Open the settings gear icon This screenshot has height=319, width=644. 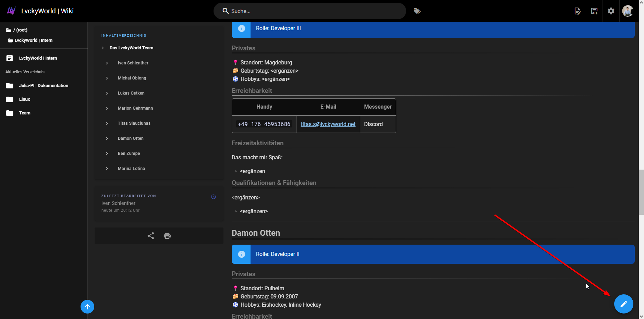611,11
